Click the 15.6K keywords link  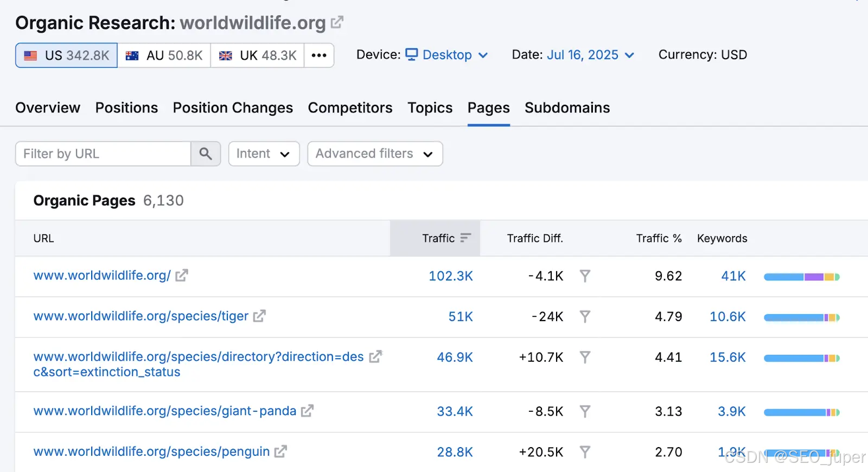(727, 357)
